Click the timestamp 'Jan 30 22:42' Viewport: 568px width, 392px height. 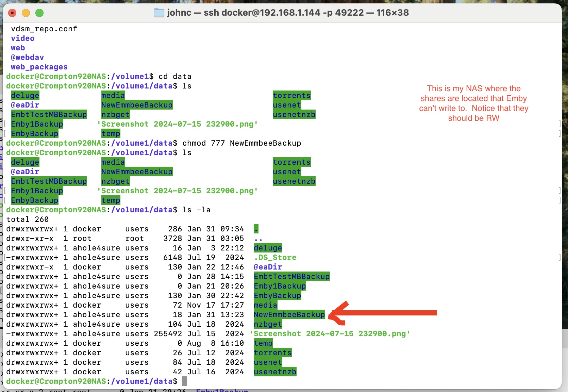216,296
